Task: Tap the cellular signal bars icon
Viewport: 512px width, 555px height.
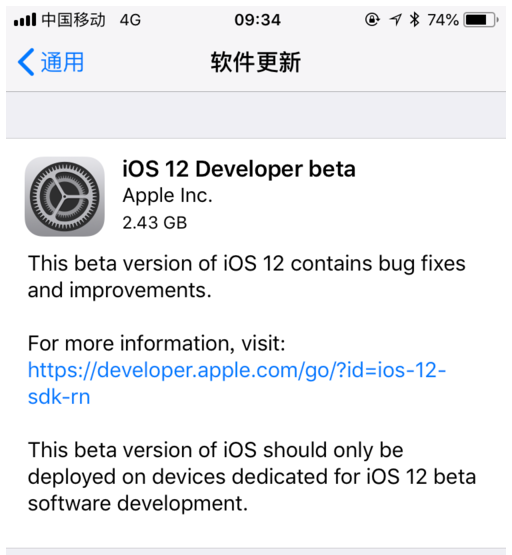Action: 25,19
